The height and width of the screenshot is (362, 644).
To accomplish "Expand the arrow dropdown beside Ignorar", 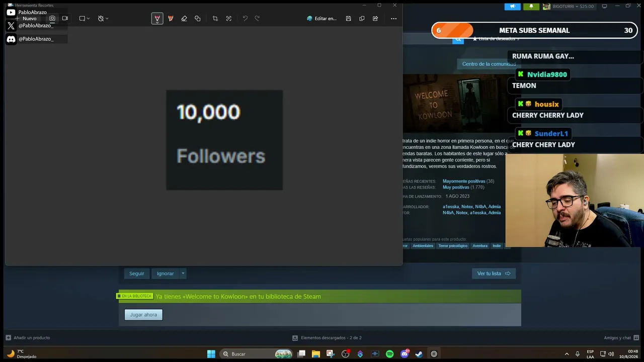I will [183, 274].
